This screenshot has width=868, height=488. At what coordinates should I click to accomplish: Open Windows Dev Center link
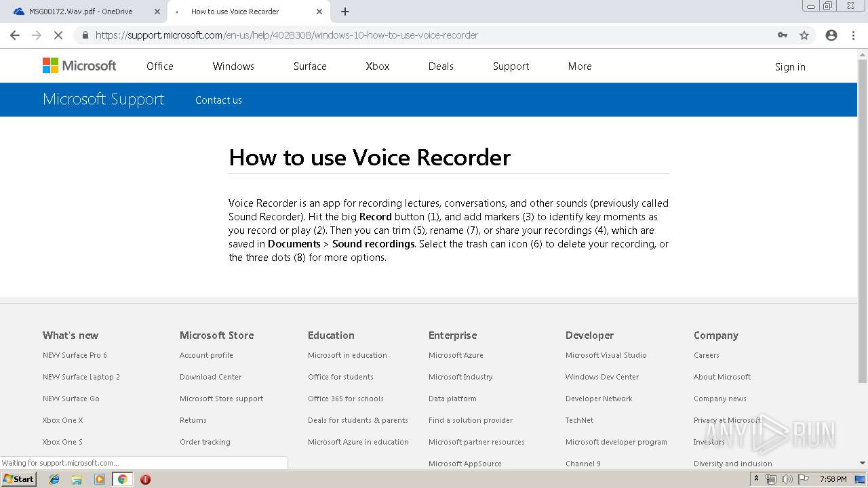[602, 377]
